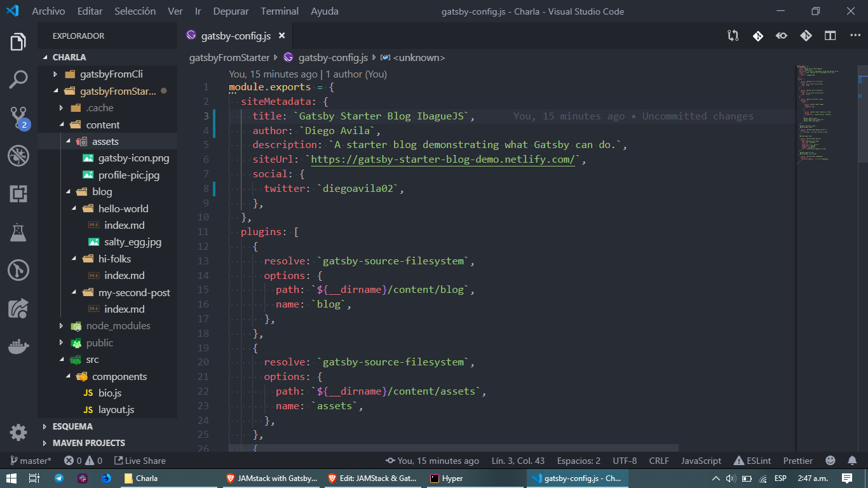Collapse the gatsbyFromStar... folder
Viewport: 868px width, 488px height.
tap(118, 91)
